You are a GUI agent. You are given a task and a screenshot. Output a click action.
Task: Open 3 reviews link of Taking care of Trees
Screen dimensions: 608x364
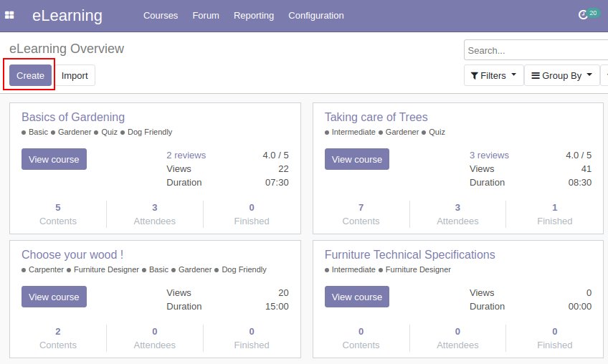(x=490, y=155)
